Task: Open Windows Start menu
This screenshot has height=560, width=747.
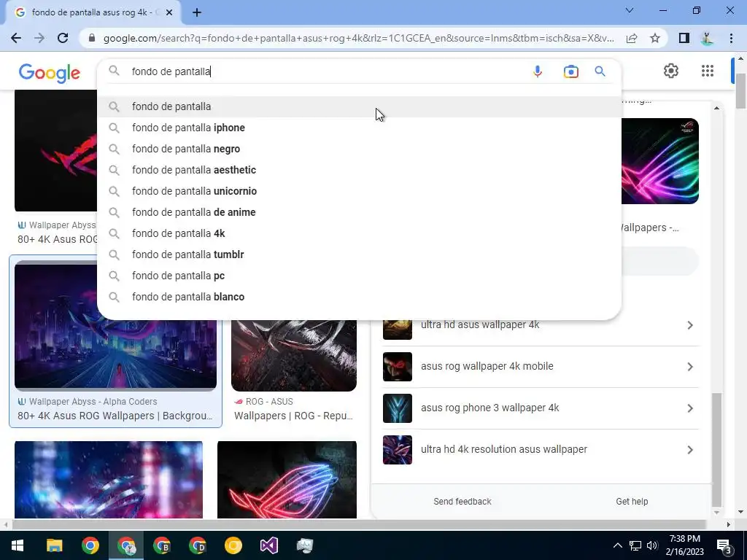Action: coord(18,545)
